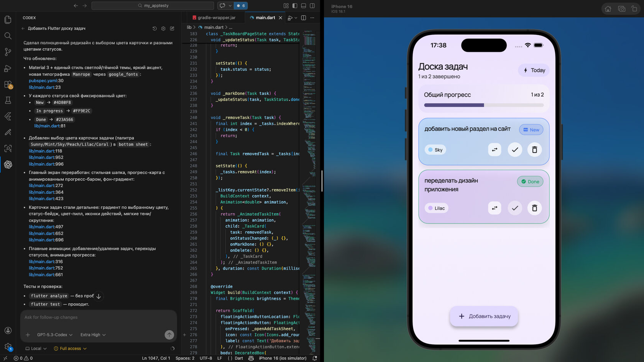
Task: Open the GPT-5.3-Codex model dropdown
Action: pos(54,335)
